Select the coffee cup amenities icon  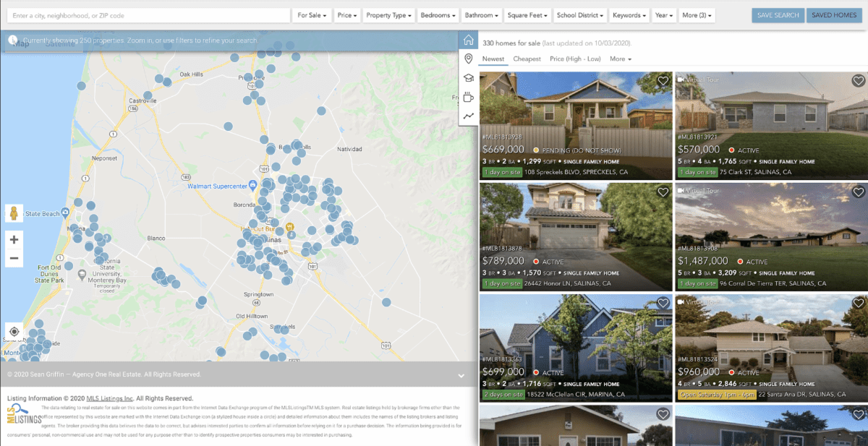click(x=468, y=97)
